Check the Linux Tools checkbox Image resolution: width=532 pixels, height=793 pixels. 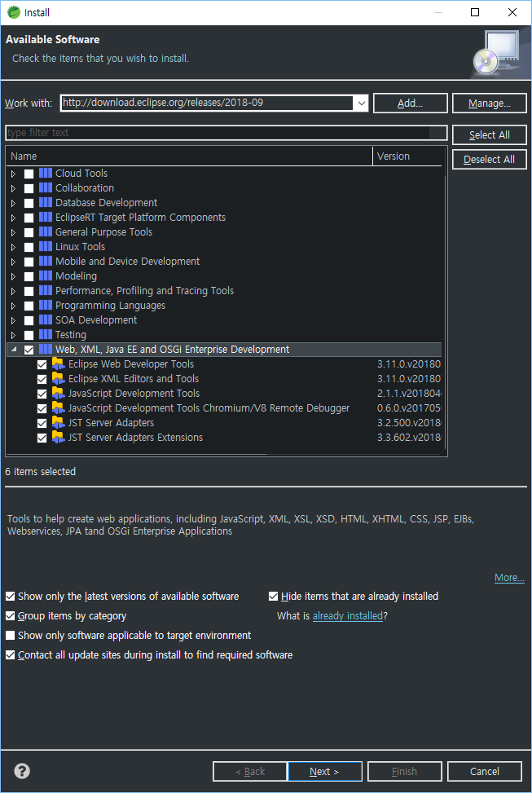point(29,247)
